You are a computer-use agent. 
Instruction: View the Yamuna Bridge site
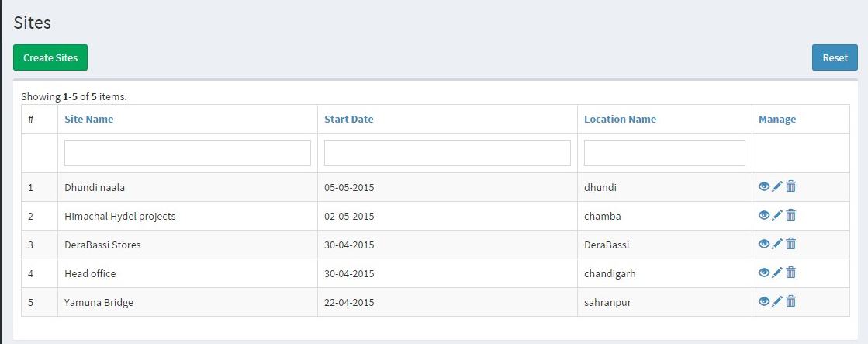click(764, 301)
